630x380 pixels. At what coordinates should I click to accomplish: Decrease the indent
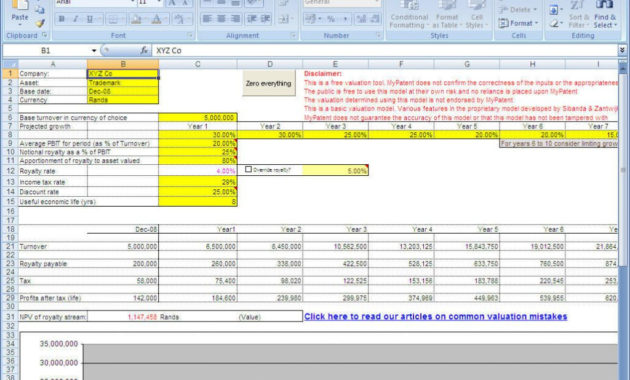(x=252, y=19)
